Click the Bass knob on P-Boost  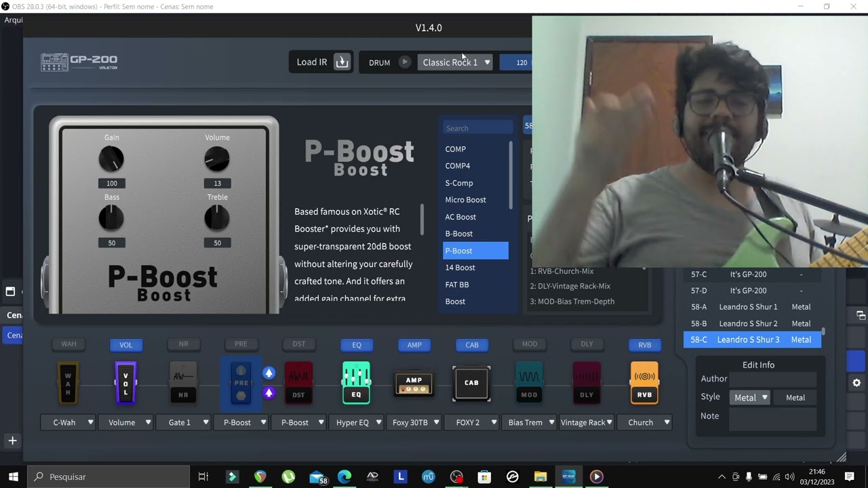point(111,218)
